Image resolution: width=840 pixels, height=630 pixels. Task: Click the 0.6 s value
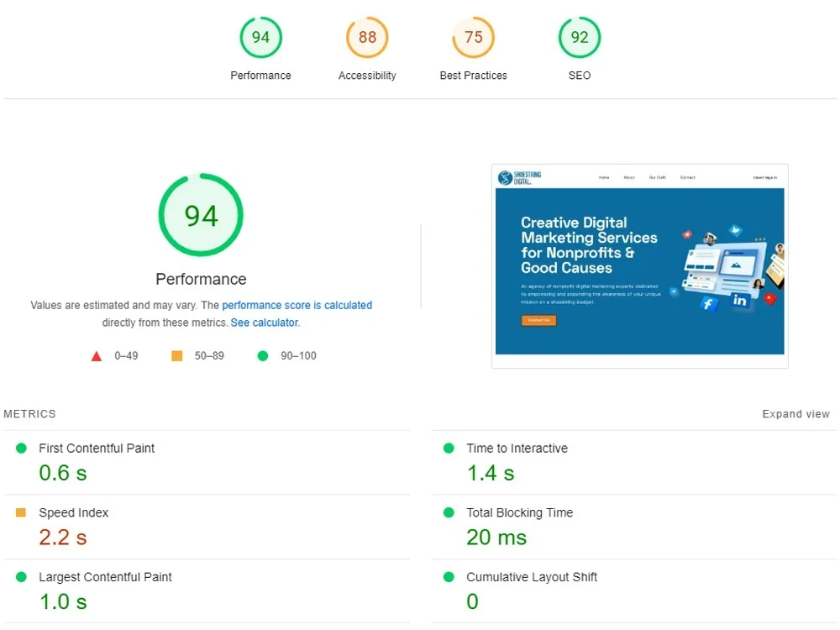[x=63, y=473]
